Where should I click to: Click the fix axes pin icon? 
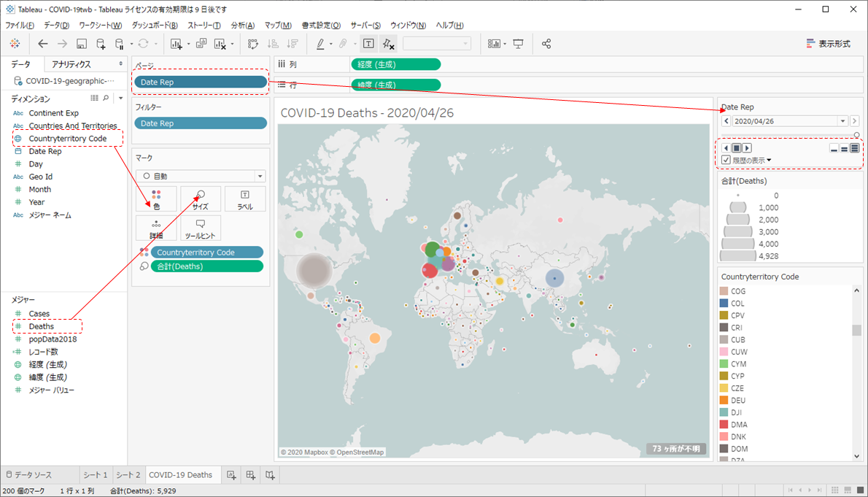tap(389, 44)
